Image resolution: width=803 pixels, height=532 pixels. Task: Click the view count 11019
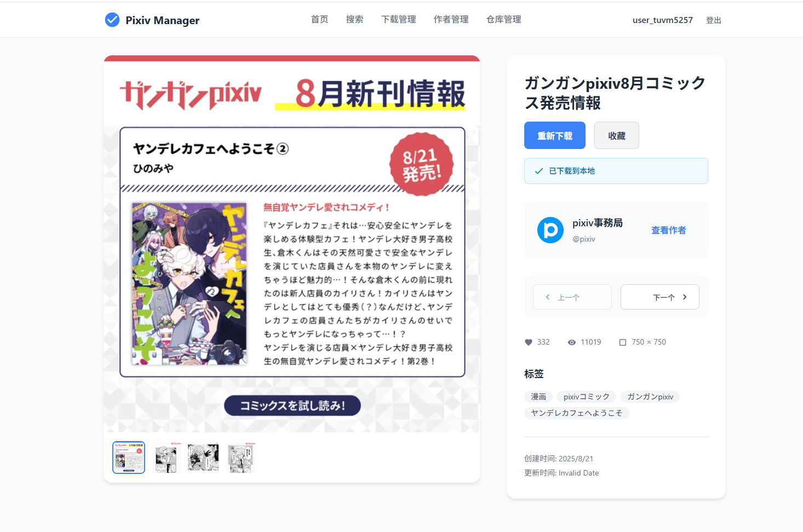click(591, 342)
